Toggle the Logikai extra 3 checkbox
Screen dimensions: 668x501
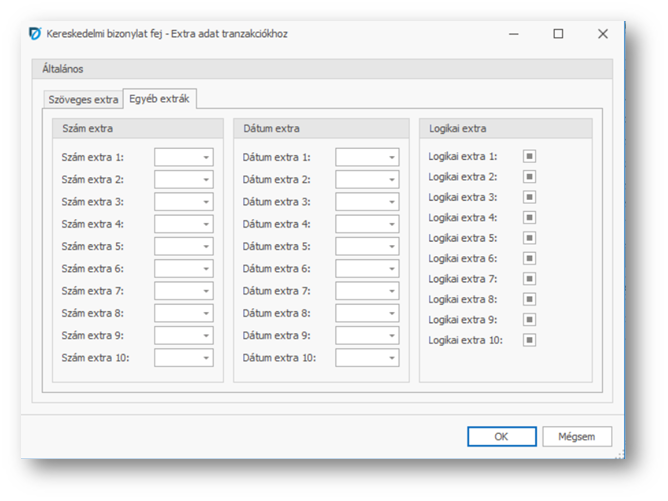529,197
